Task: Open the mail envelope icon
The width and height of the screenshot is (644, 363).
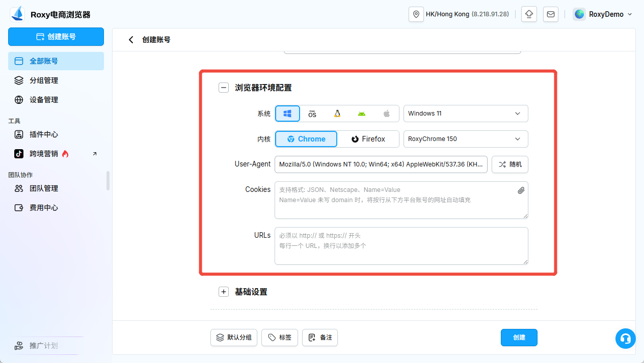Action: (x=551, y=14)
